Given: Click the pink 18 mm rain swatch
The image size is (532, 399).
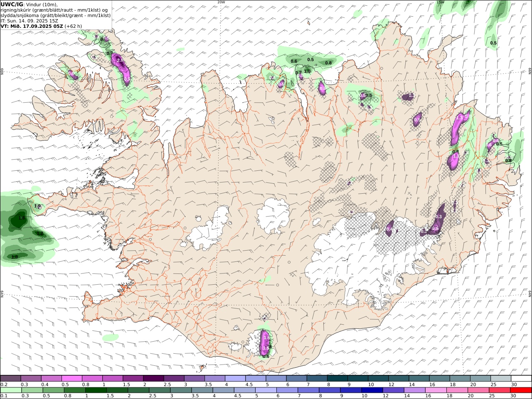Looking at the screenshot, I should [457, 390].
